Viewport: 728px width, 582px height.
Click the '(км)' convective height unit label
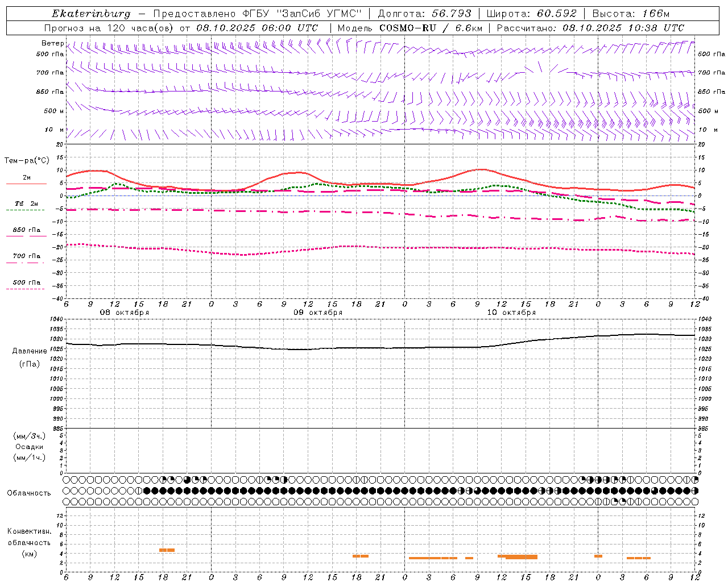30,554
